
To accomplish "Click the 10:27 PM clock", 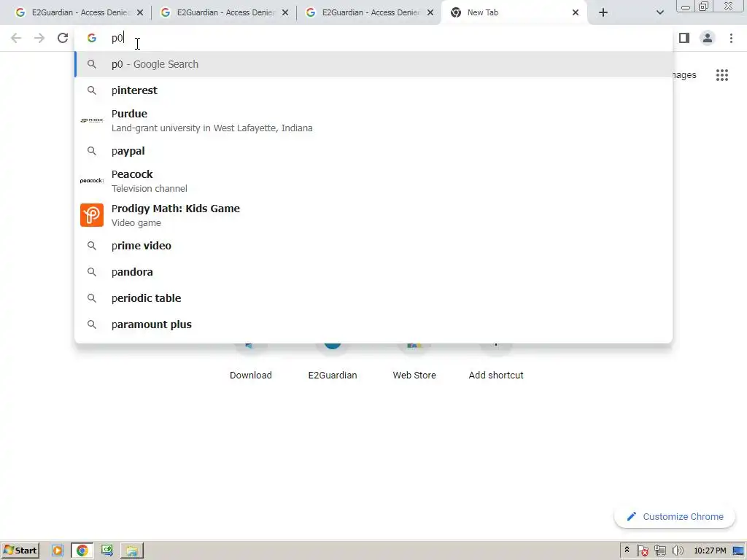I will (710, 551).
